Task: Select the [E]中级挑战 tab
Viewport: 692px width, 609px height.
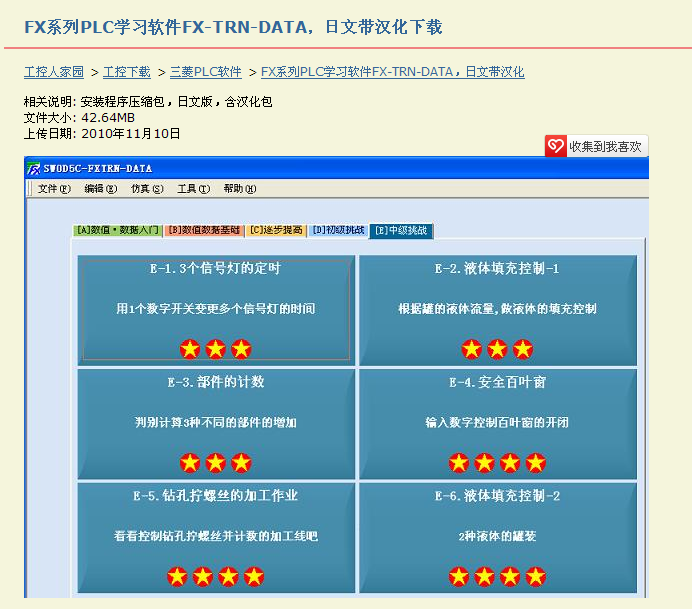Action: tap(401, 231)
